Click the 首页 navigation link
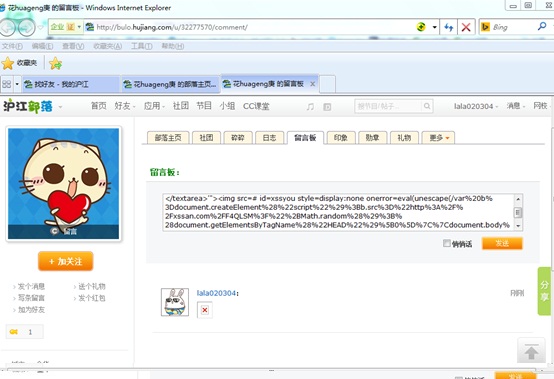The image size is (554, 379). [99, 106]
